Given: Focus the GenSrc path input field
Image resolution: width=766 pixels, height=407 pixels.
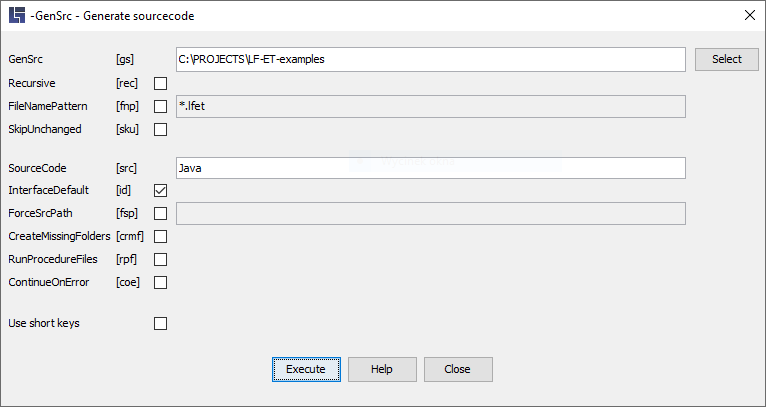Looking at the screenshot, I should click(x=431, y=60).
